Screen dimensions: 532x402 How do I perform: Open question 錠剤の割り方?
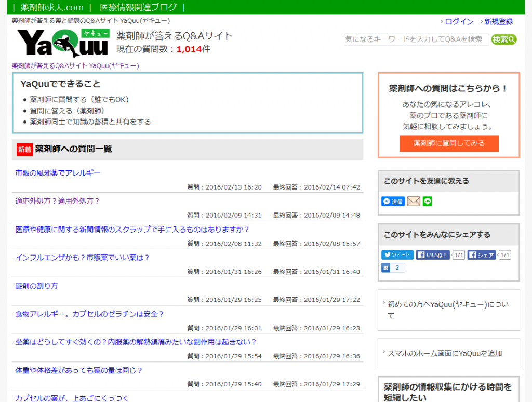36,286
